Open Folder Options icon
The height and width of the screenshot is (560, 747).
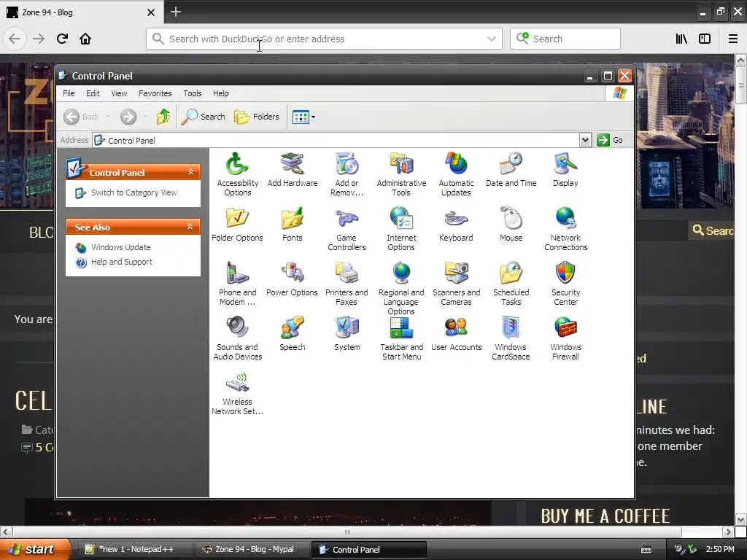point(237,225)
